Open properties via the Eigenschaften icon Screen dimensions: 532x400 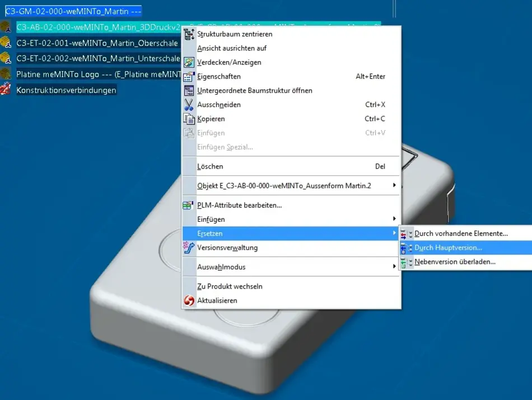click(x=189, y=76)
